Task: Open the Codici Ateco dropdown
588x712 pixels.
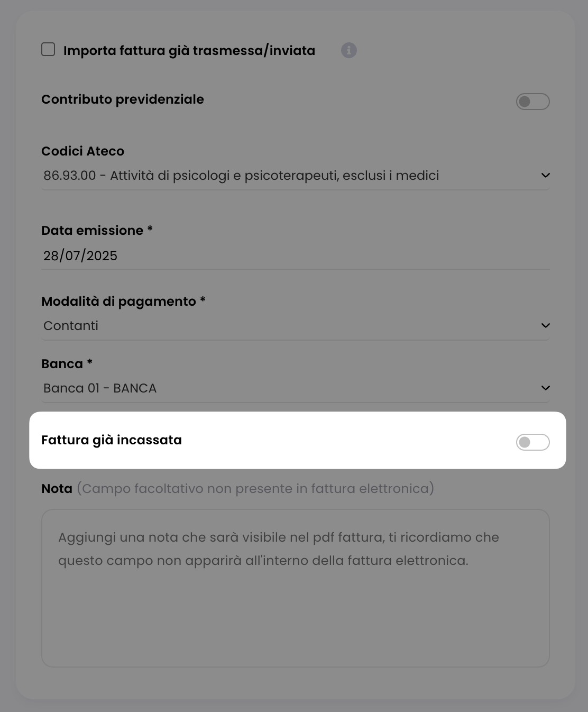Action: tap(296, 176)
